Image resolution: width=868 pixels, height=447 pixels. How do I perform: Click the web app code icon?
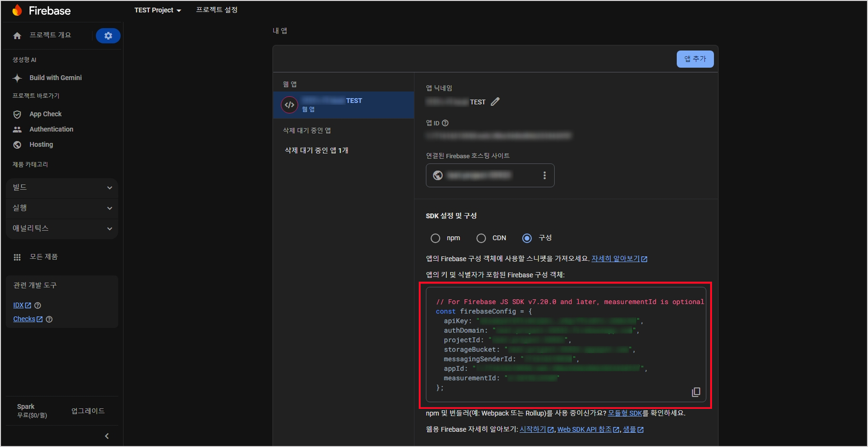tap(289, 105)
